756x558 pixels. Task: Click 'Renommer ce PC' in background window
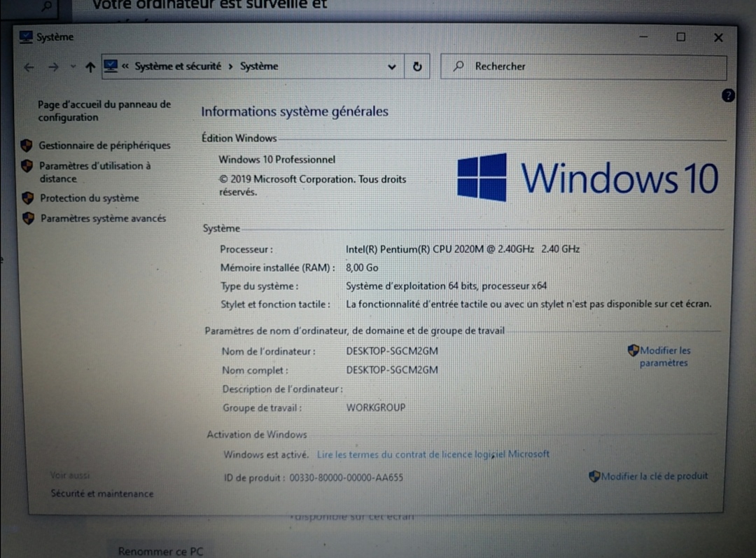[x=160, y=551]
